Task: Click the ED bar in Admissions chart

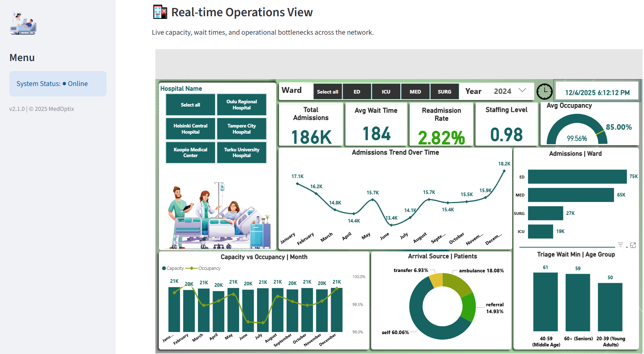Action: [x=577, y=177]
